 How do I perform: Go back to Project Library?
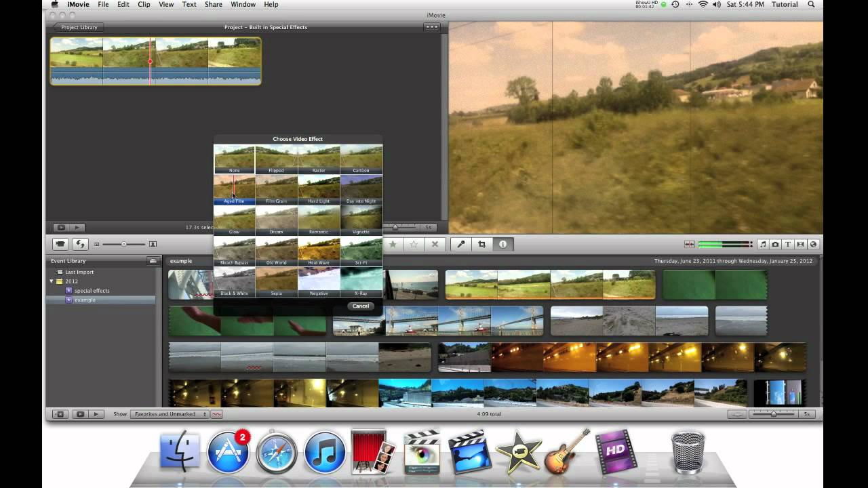78,27
